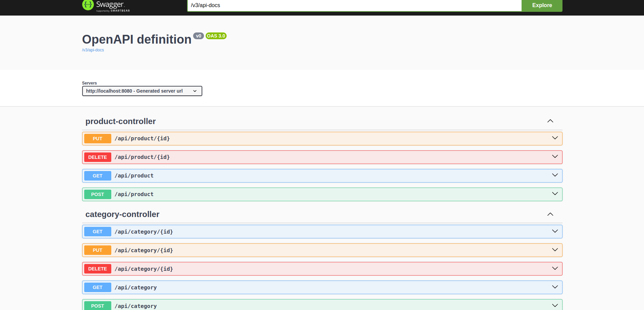Click the product-controller heading

coord(121,121)
